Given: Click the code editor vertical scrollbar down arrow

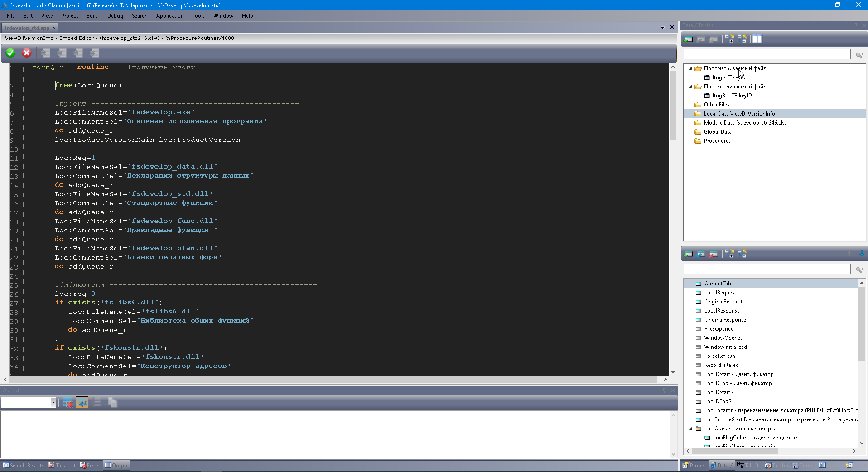Looking at the screenshot, I should pos(673,372).
